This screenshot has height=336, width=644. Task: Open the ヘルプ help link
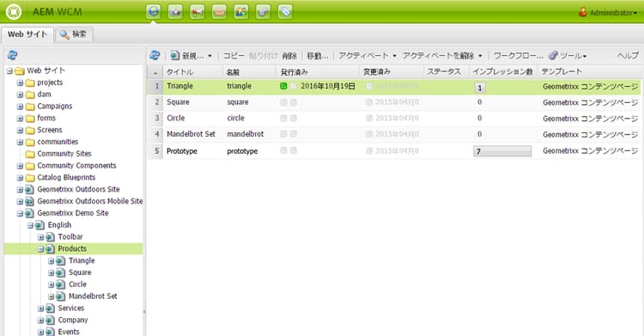click(x=628, y=56)
